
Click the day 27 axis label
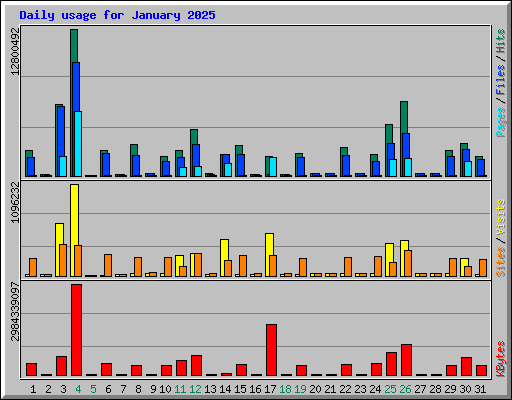420,389
